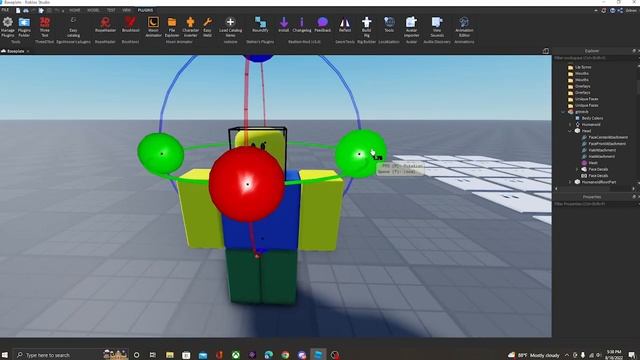Select the Humanoid item in Explorer
Screen dimensions: 640x360
click(x=591, y=124)
